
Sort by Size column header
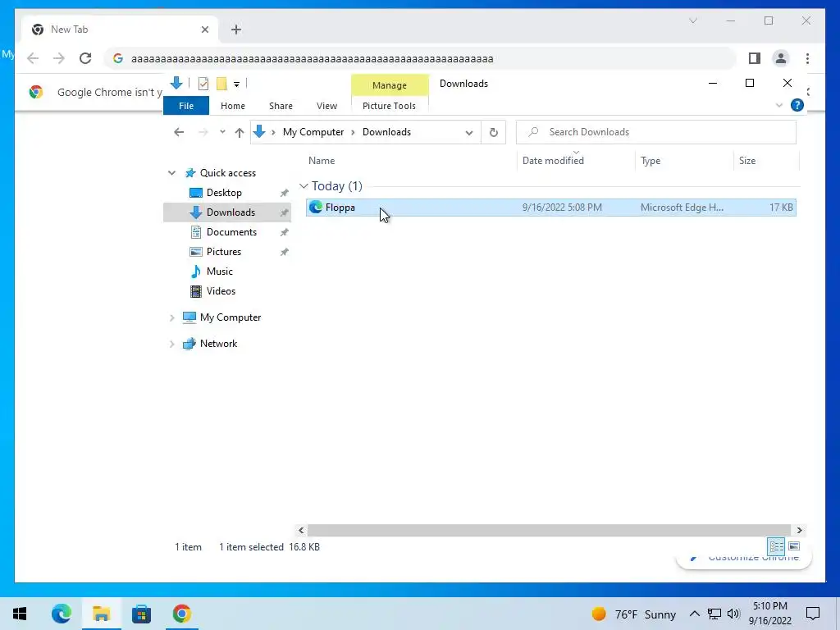[x=746, y=161]
